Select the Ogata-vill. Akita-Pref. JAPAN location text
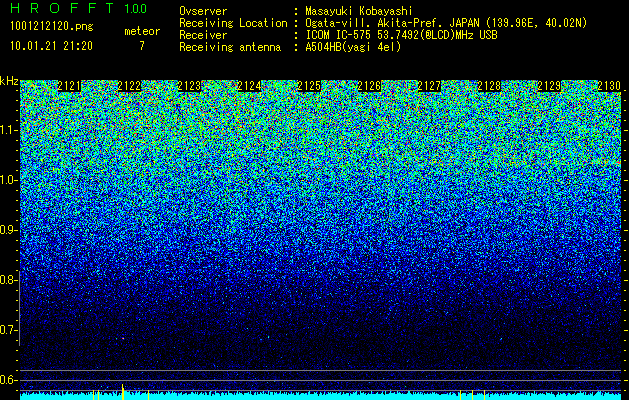This screenshot has height=400, width=629. point(446,23)
